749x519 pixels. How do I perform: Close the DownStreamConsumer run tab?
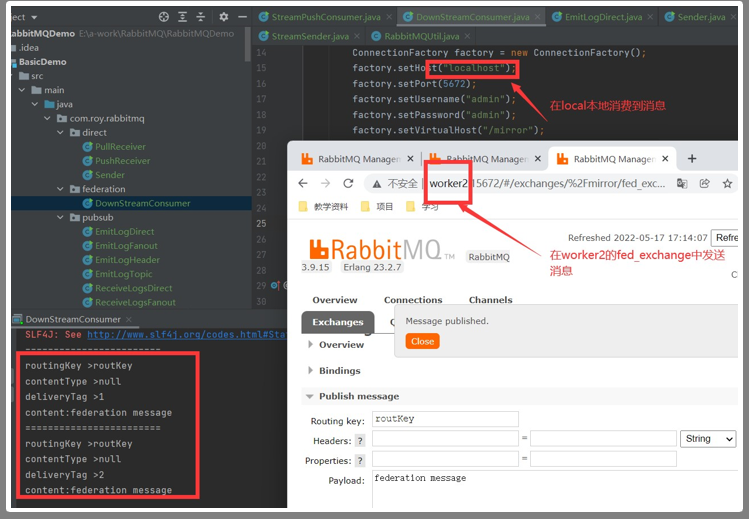click(128, 319)
